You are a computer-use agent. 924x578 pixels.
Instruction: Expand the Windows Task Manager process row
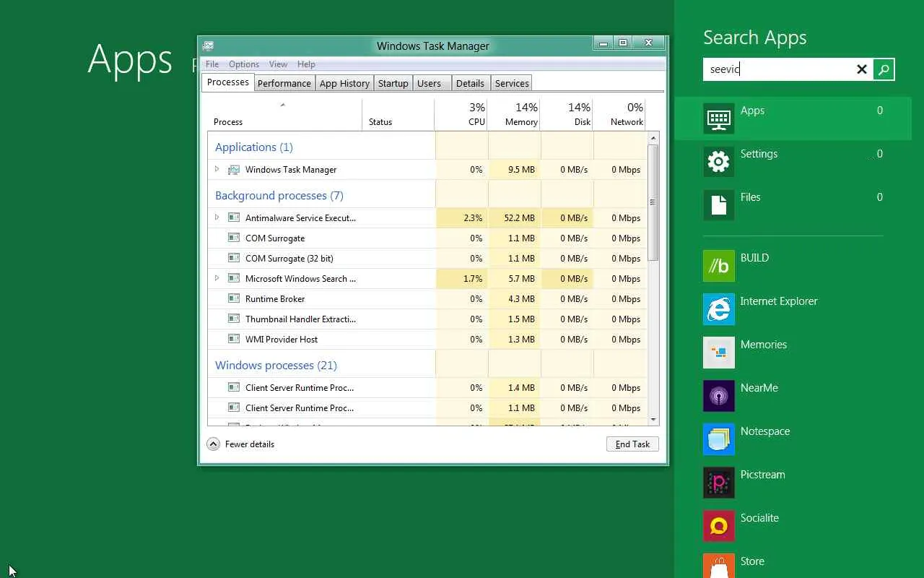coord(217,169)
